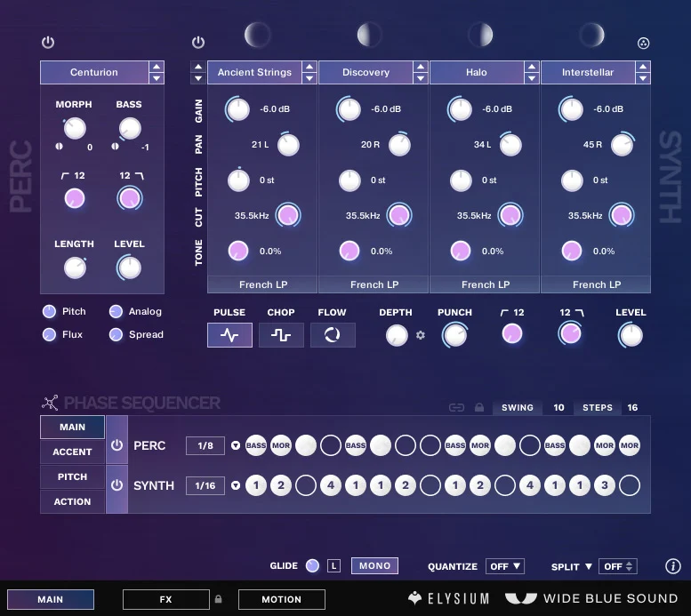Viewport: 691px width, 616px height.
Task: Select the Flow circular mode icon
Action: (x=333, y=335)
